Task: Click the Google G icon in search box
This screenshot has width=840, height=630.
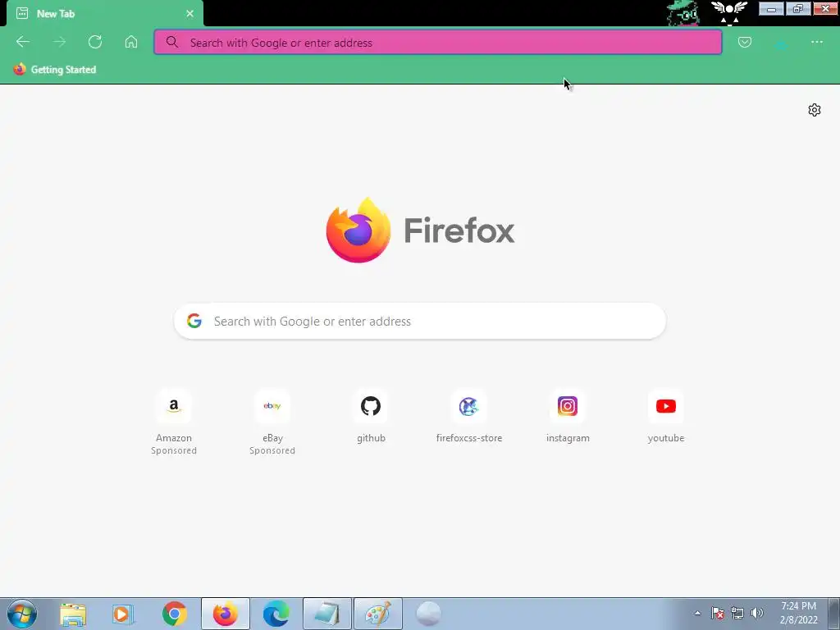Action: [x=194, y=321]
